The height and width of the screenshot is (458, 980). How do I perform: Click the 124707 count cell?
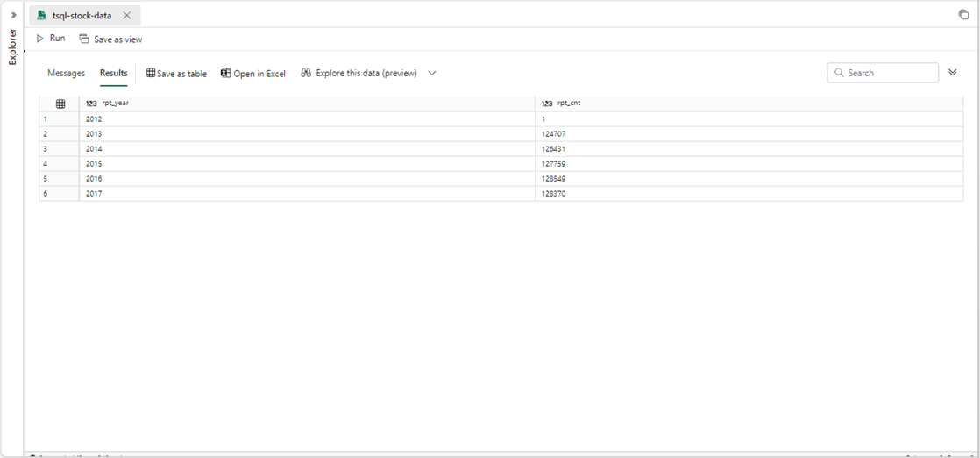(x=749, y=134)
